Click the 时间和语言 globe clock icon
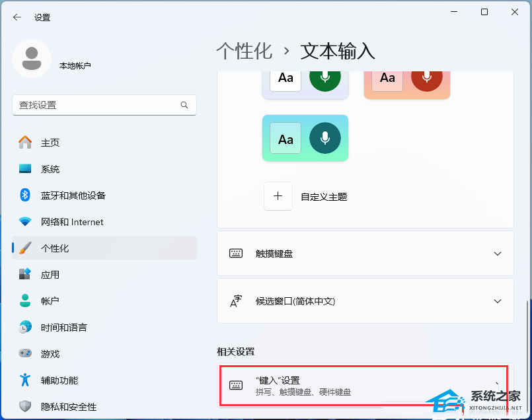 pyautogui.click(x=25, y=327)
